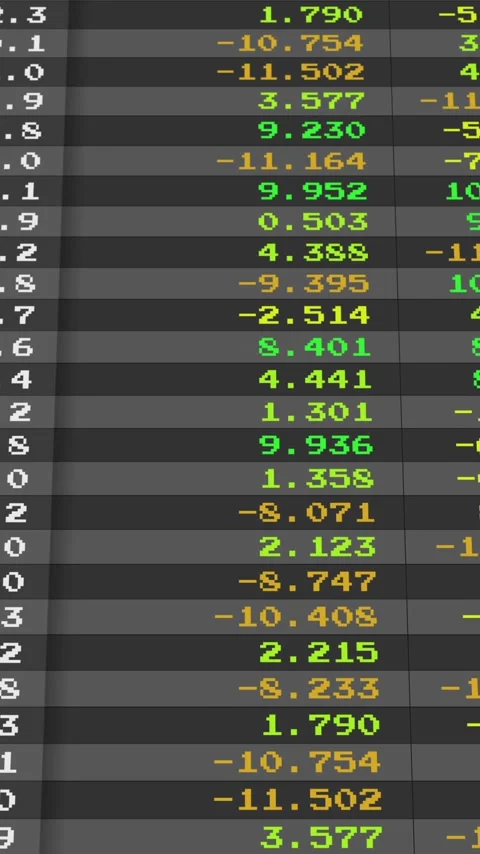Click the cell reading 0.503

pyautogui.click(x=313, y=222)
